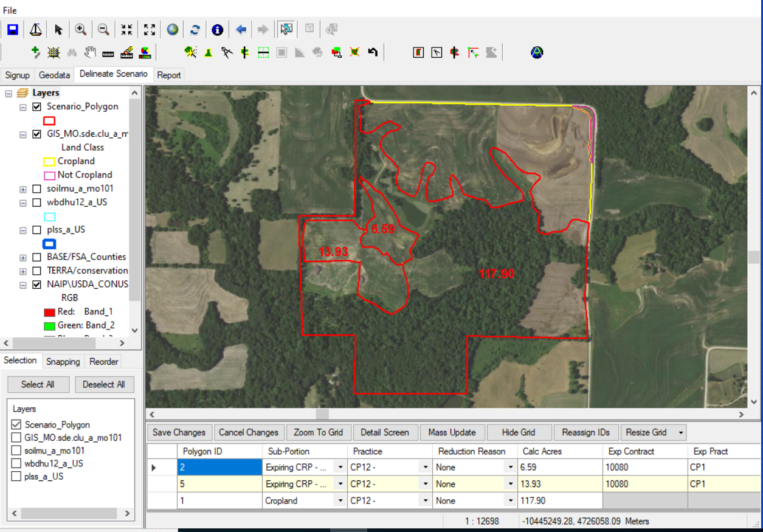
Task: Click the Mass Update button
Action: pos(452,432)
